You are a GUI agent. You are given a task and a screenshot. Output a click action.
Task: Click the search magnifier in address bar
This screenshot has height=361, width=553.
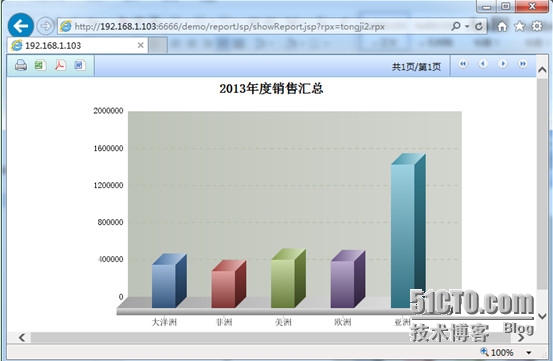pos(456,26)
